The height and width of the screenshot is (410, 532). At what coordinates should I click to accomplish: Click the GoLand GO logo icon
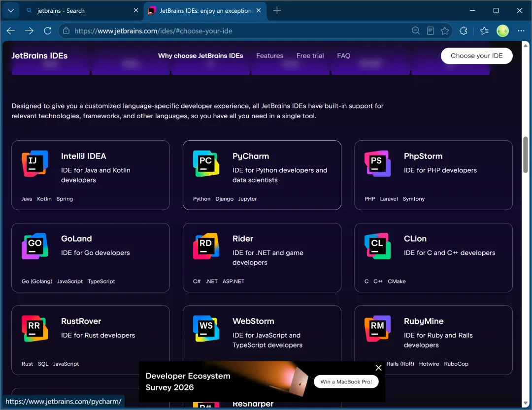(x=34, y=246)
